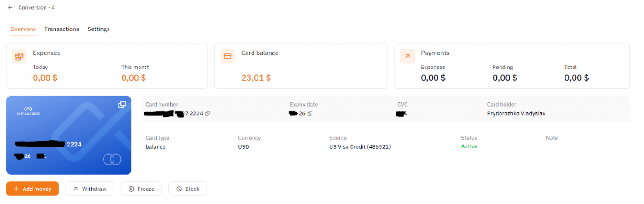Click the combo.cards logo on the card
This screenshot has width=644, height=204.
pos(28,111)
